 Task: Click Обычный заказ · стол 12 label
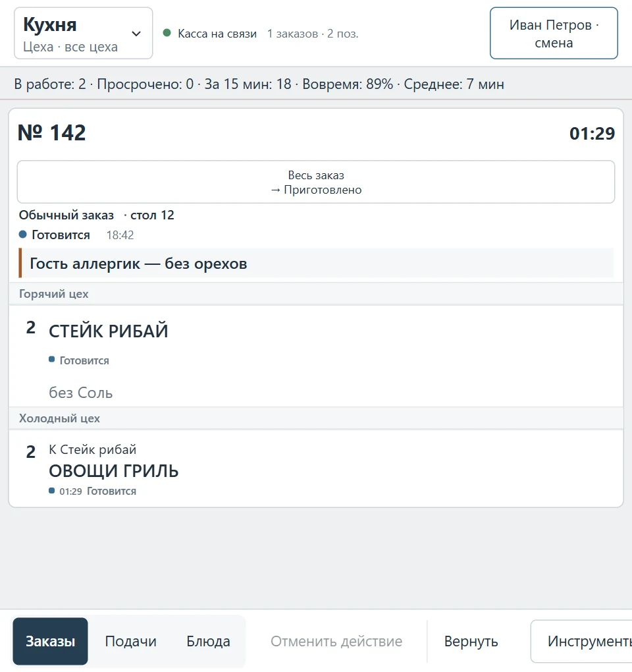[x=96, y=215]
